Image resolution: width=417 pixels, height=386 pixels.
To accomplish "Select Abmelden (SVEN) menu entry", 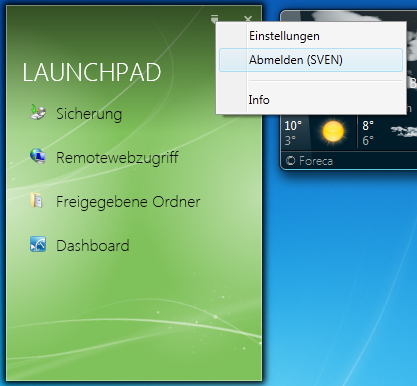I will pos(311,60).
